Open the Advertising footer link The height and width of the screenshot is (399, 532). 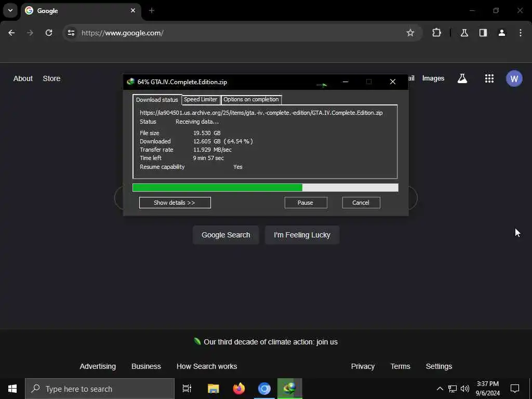pos(98,366)
